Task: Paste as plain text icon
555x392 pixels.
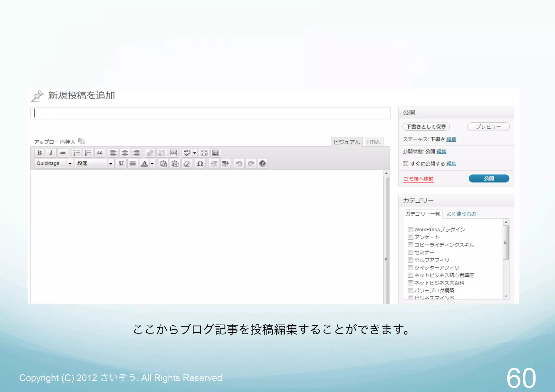Action: coord(163,163)
